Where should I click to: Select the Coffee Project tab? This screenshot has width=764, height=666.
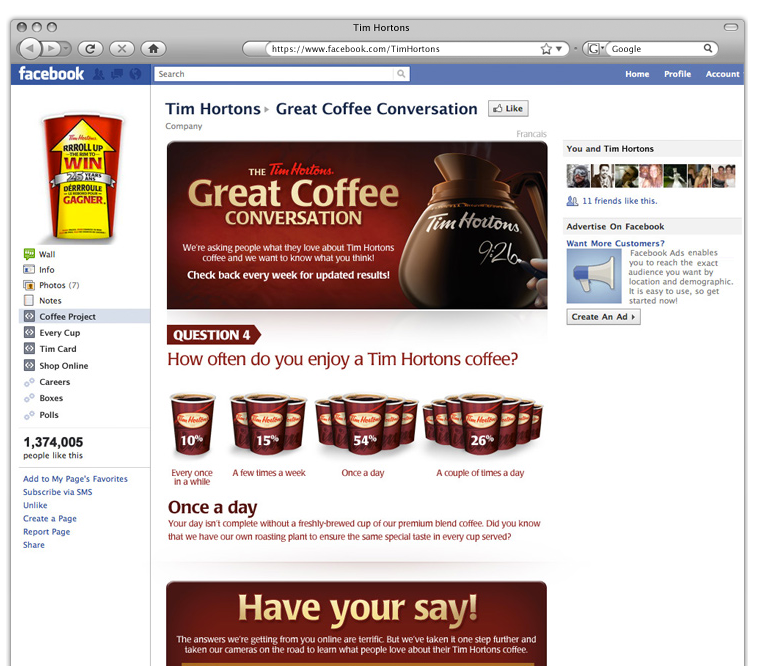(x=85, y=317)
